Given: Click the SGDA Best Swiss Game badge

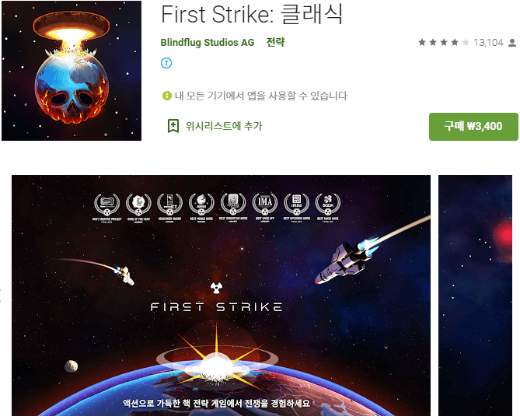Looking at the screenshot, I should (x=328, y=208).
